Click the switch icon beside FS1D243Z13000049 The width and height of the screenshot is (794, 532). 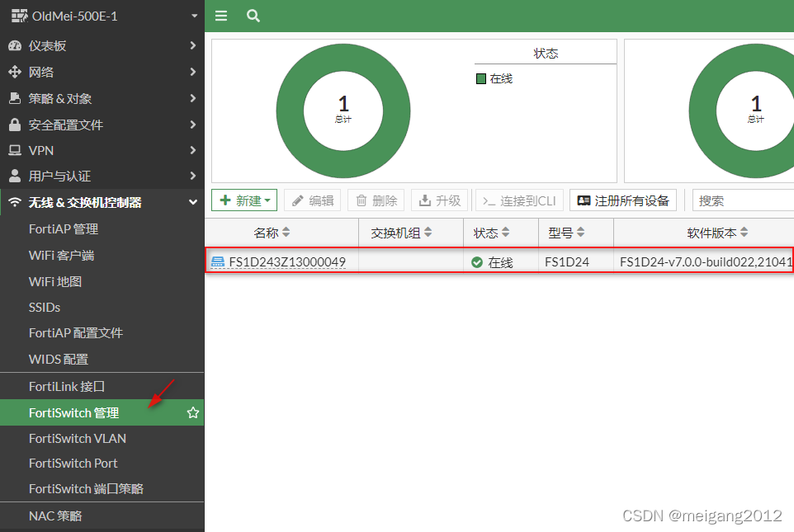[218, 261]
